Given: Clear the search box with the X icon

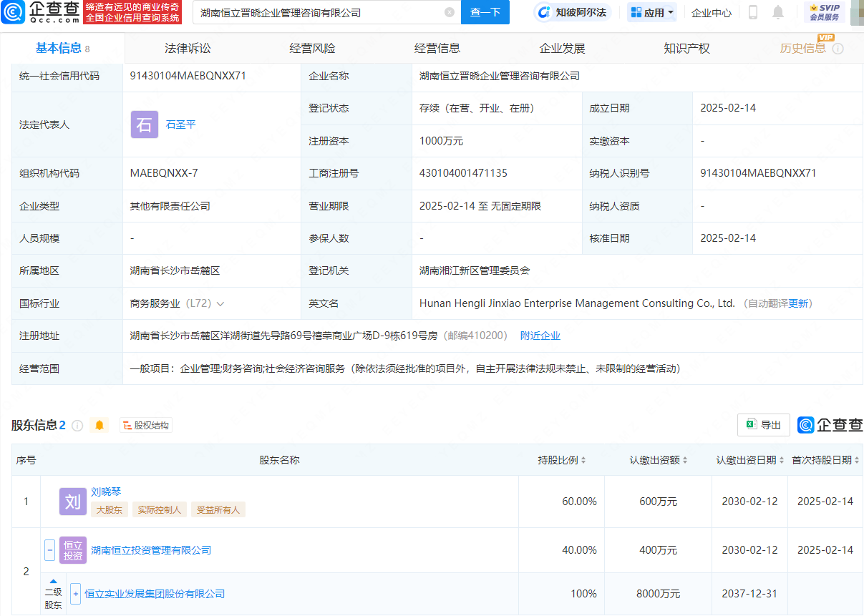Looking at the screenshot, I should [449, 12].
